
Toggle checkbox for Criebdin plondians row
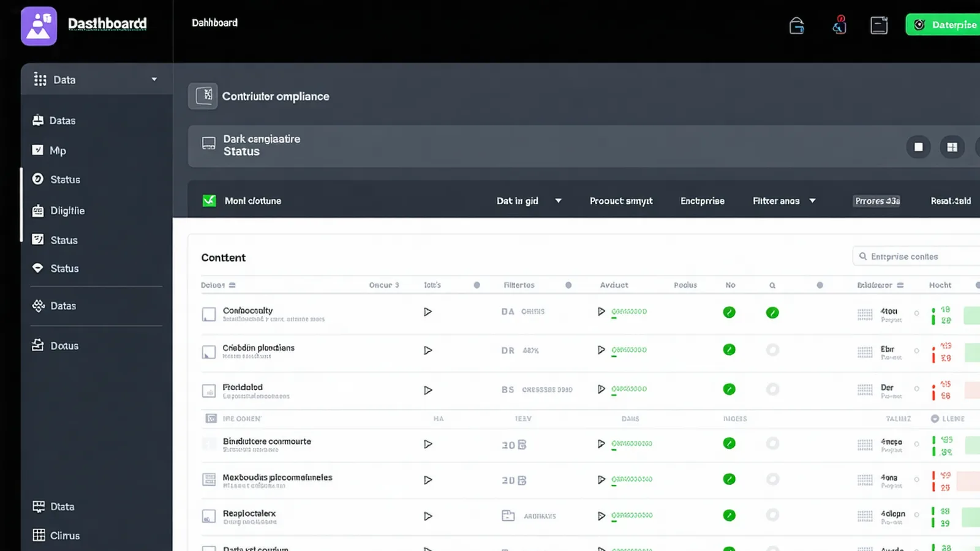[x=209, y=352]
